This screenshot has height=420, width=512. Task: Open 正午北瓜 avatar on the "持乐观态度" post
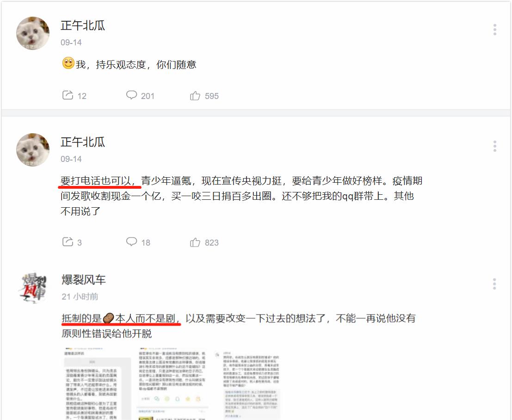[x=33, y=33]
